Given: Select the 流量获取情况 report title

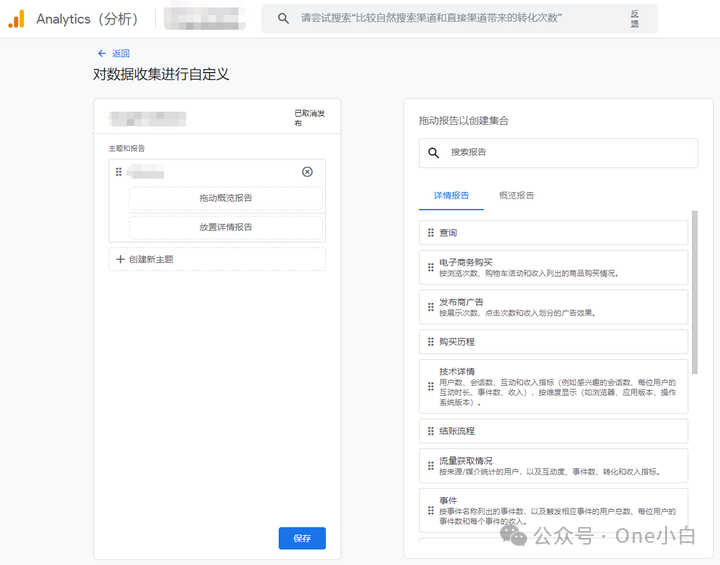Looking at the screenshot, I should tap(466, 461).
